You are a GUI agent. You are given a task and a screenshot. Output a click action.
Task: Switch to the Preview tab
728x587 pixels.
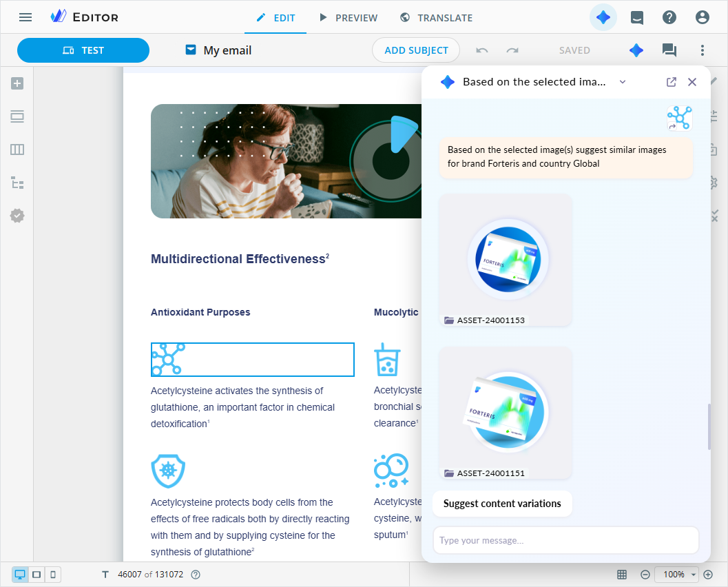click(349, 17)
